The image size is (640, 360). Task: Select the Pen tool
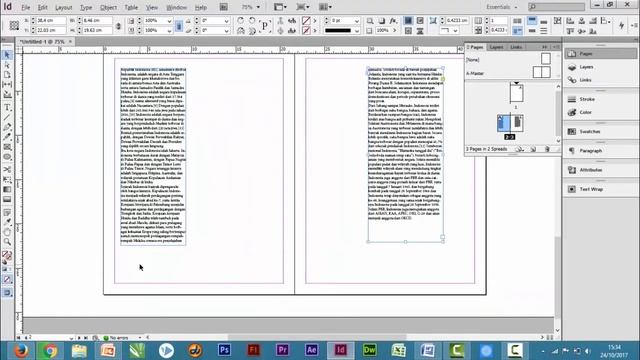7,127
